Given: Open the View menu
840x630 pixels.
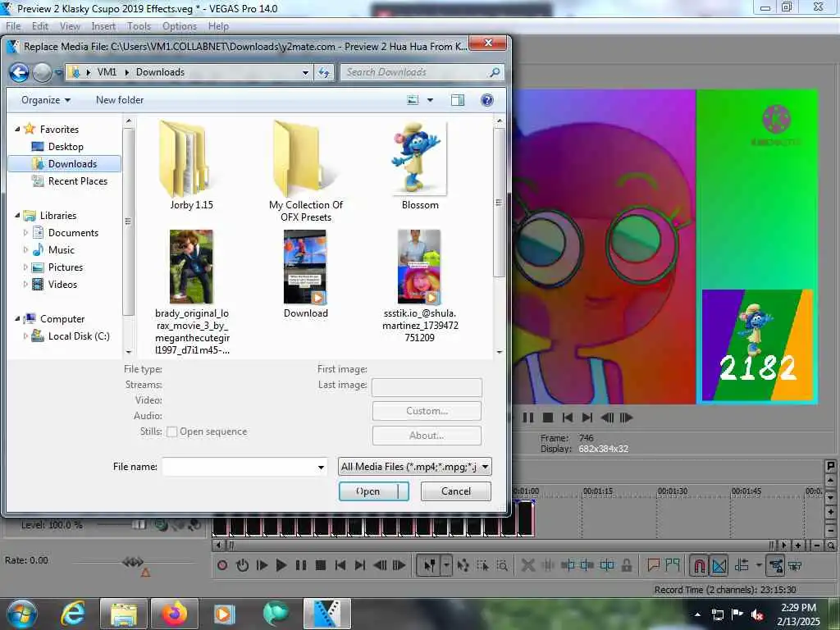Looking at the screenshot, I should pos(70,26).
